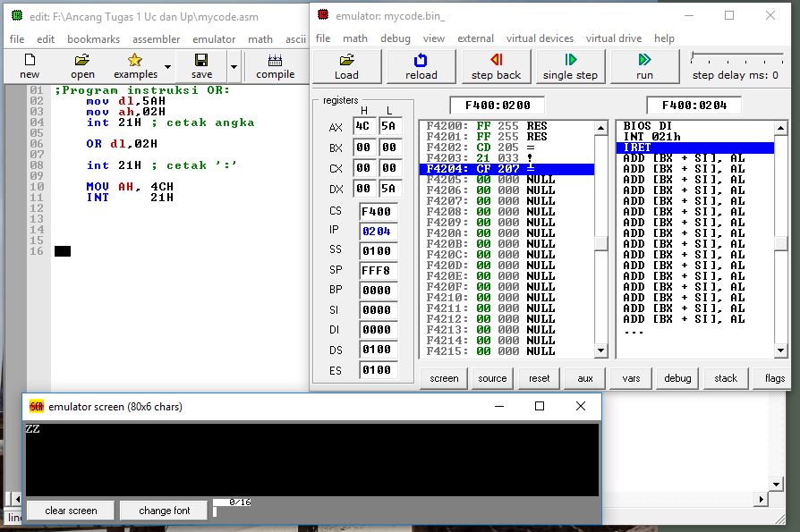Image resolution: width=800 pixels, height=532 pixels.
Task: Open the emulator help menu
Action: click(x=664, y=38)
